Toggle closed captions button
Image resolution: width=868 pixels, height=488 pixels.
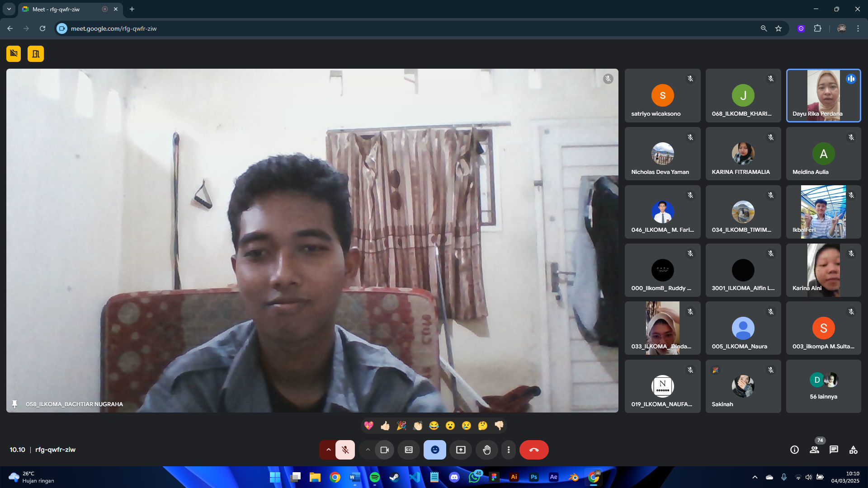click(x=409, y=450)
